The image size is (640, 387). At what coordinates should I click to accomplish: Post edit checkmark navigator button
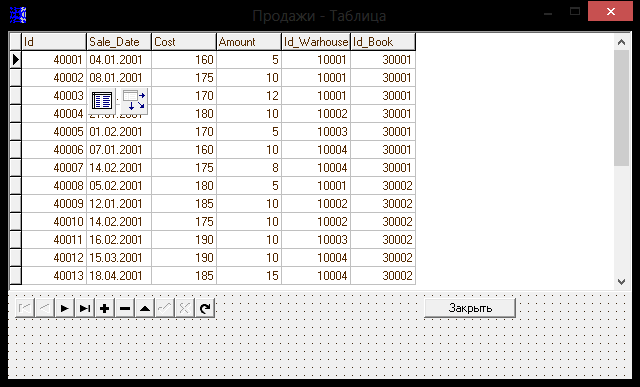coord(164,308)
